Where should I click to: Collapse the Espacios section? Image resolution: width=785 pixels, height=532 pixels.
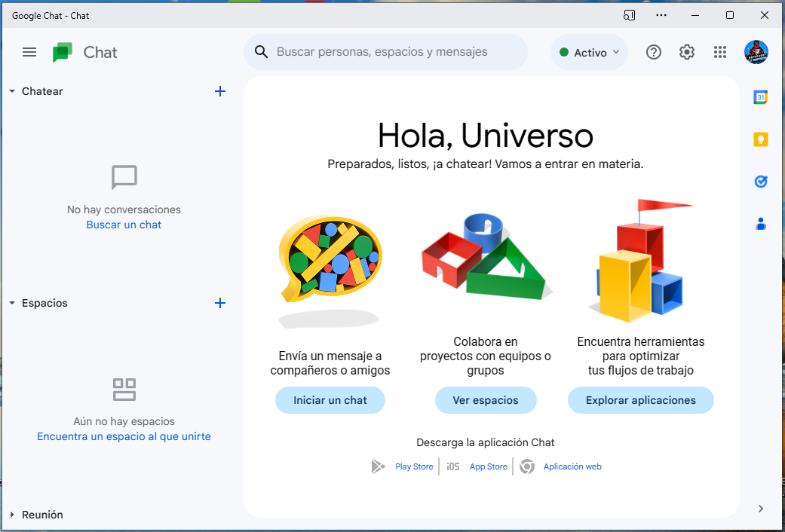12,303
